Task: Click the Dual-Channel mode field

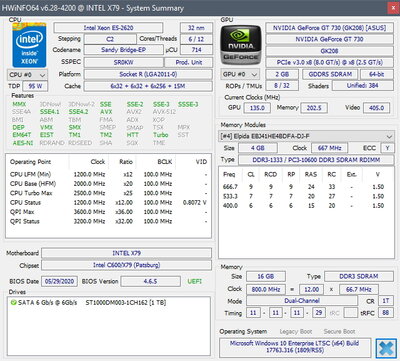Action: pos(302,301)
